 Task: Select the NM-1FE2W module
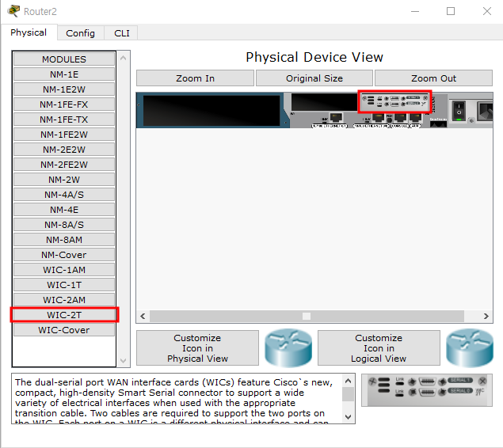[x=64, y=135]
